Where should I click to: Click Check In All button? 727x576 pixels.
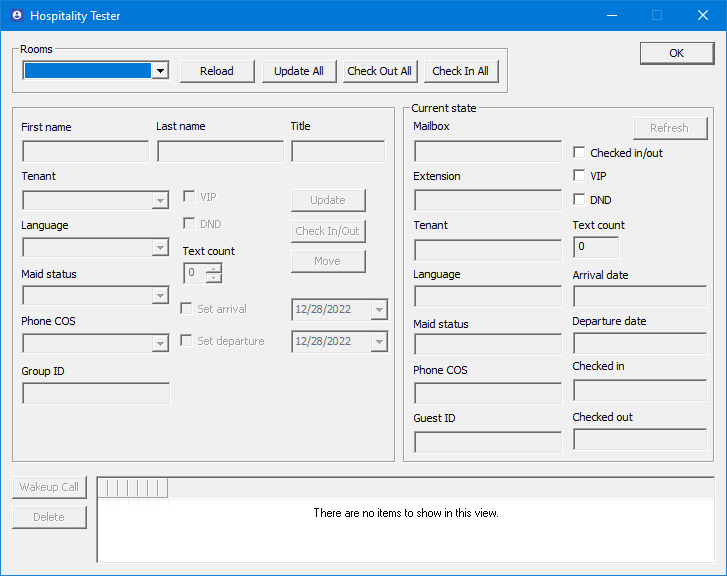(460, 71)
